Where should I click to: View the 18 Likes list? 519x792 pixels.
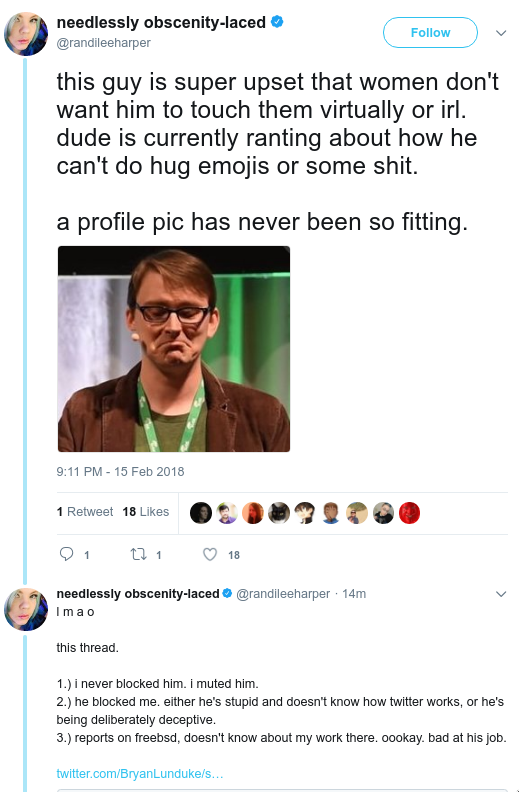(x=145, y=512)
